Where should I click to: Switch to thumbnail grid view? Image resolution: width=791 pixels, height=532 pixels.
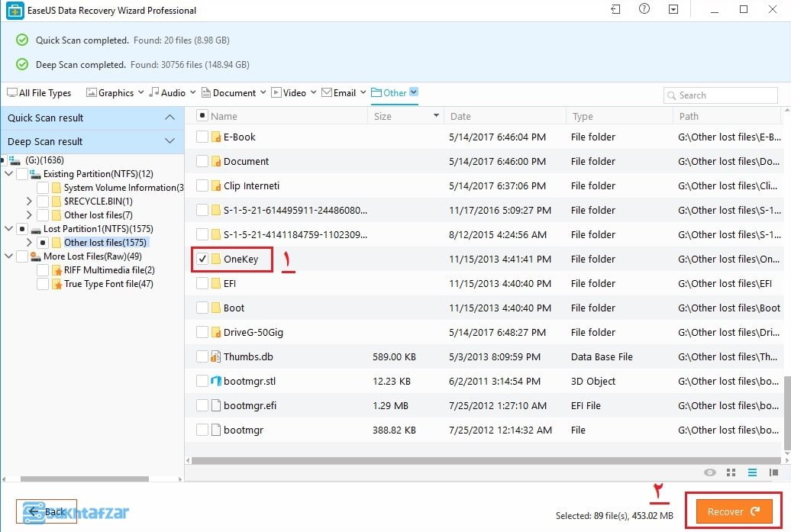pos(731,472)
